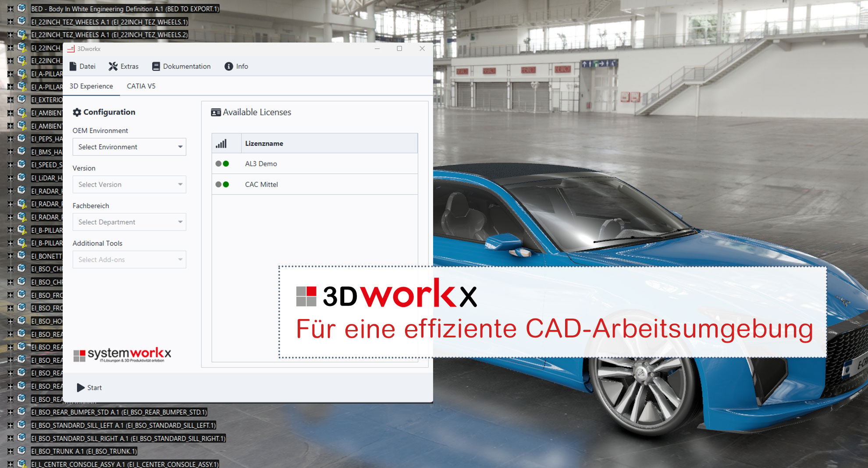Close the 3Dworkx window
Screen dimensions: 868x468
pyautogui.click(x=422, y=49)
